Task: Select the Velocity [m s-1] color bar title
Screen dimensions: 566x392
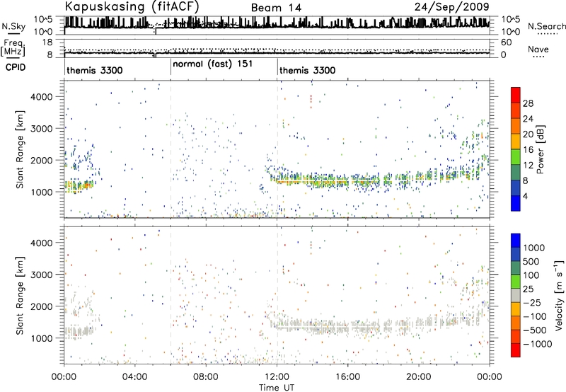Action: click(559, 295)
